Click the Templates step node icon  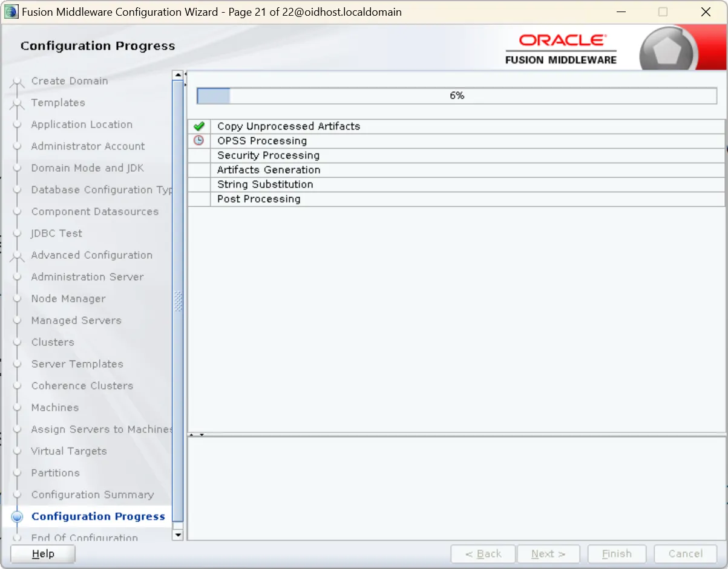click(17, 105)
